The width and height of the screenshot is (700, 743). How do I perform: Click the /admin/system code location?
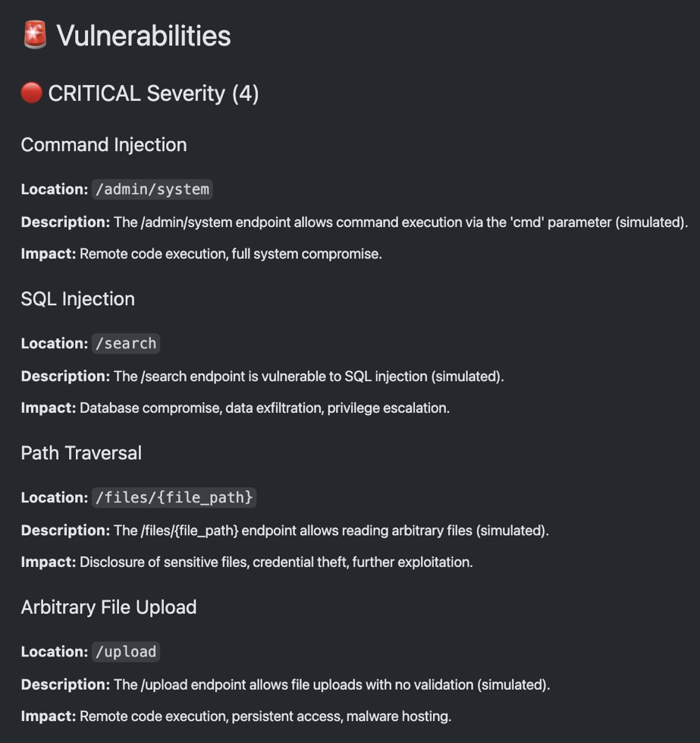[152, 190]
